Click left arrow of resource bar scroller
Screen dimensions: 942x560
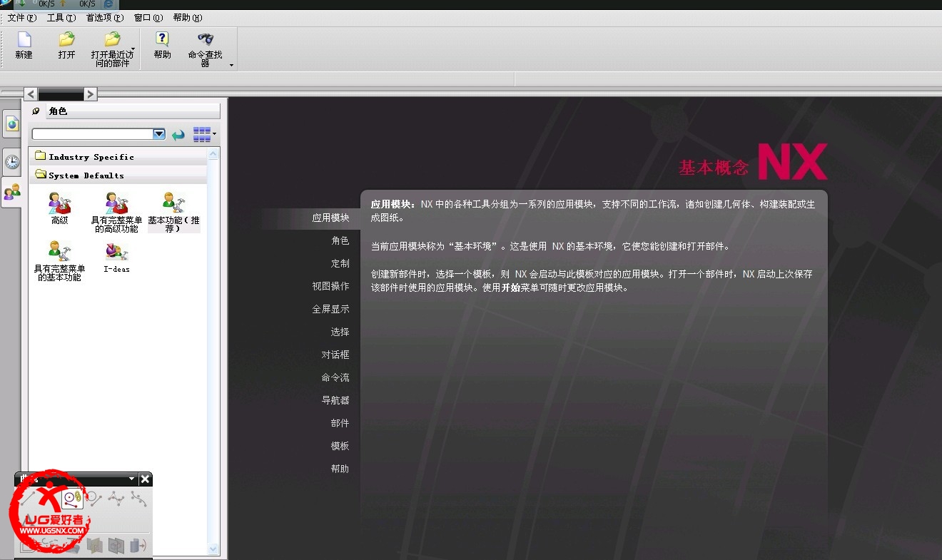[31, 94]
